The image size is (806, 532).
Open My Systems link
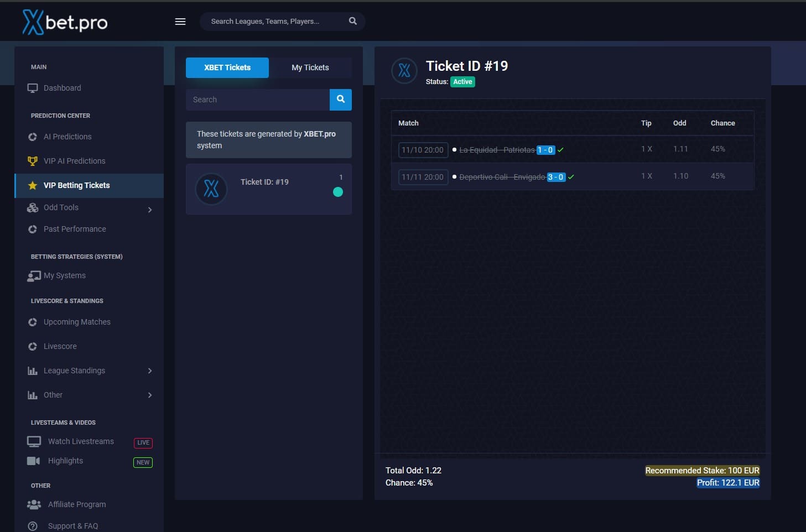click(x=65, y=275)
